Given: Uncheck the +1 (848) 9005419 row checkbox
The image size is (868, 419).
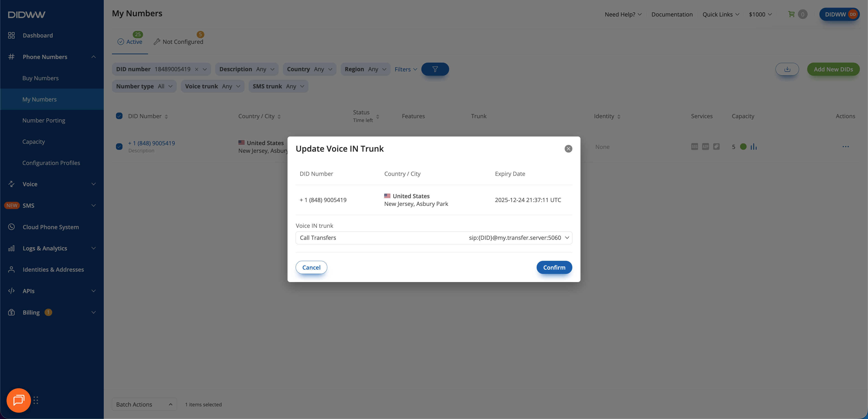Looking at the screenshot, I should coord(119,146).
